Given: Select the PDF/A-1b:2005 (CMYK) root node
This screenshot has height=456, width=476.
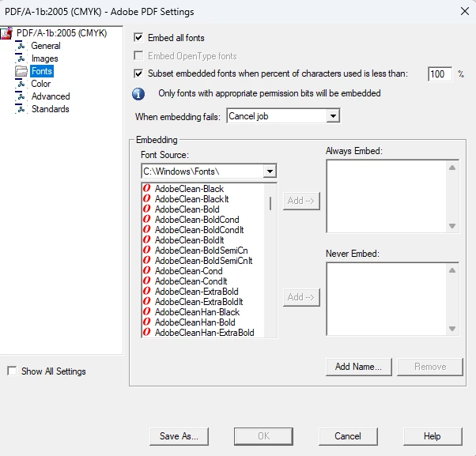Looking at the screenshot, I should 62,33.
